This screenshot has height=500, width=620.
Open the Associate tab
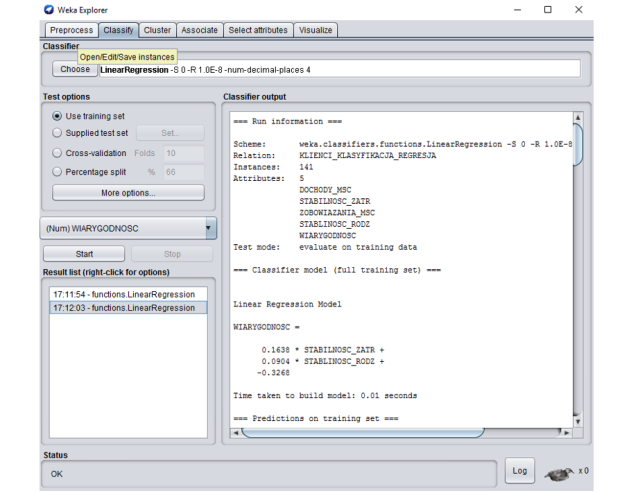199,30
